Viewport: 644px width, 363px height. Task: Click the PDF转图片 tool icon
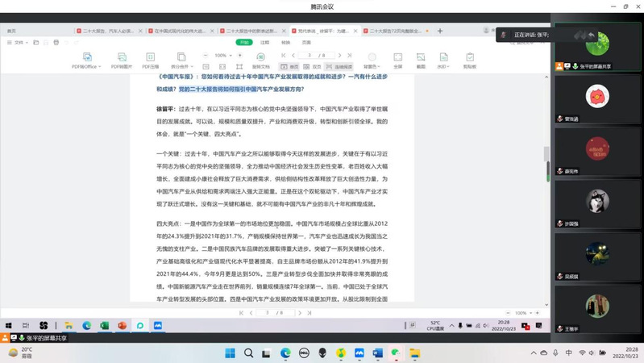pyautogui.click(x=122, y=57)
